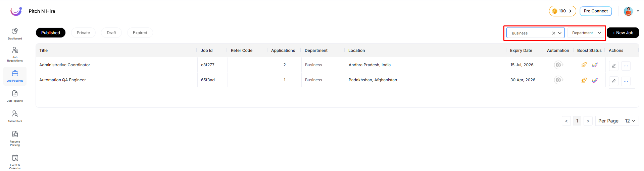Click the Department column header
This screenshot has height=171, width=644.
316,51
